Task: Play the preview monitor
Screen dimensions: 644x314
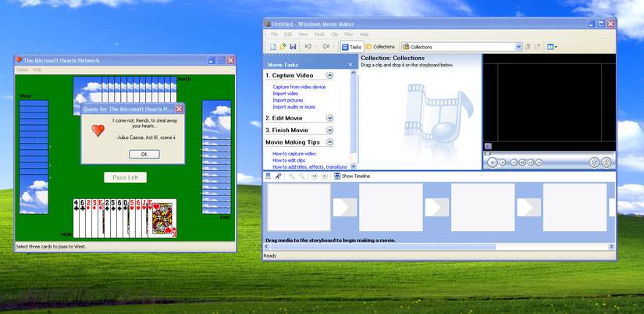Action: (492, 162)
